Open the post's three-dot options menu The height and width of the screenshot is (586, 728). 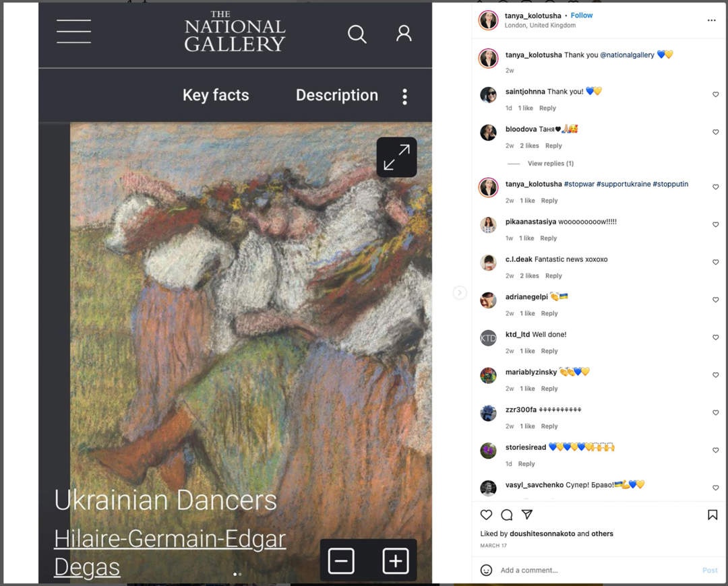(711, 20)
